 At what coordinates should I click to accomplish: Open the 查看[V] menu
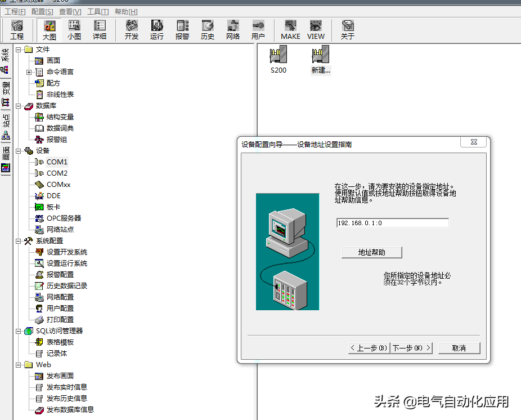pyautogui.click(x=70, y=12)
